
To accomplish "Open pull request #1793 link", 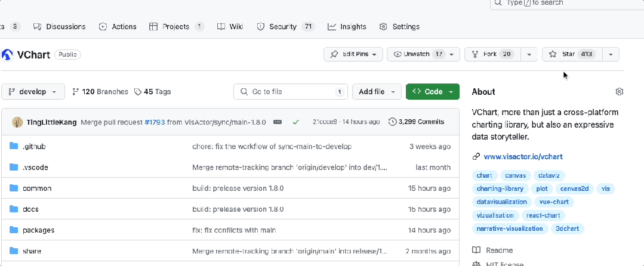I will click(x=155, y=122).
